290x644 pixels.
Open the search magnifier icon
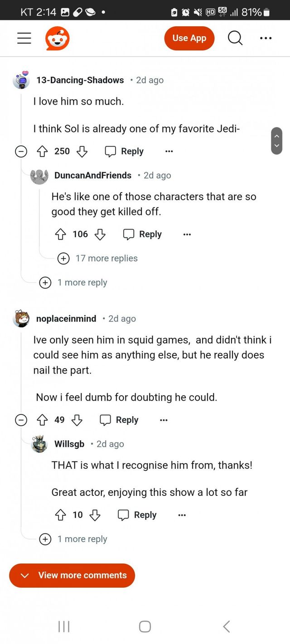click(235, 38)
